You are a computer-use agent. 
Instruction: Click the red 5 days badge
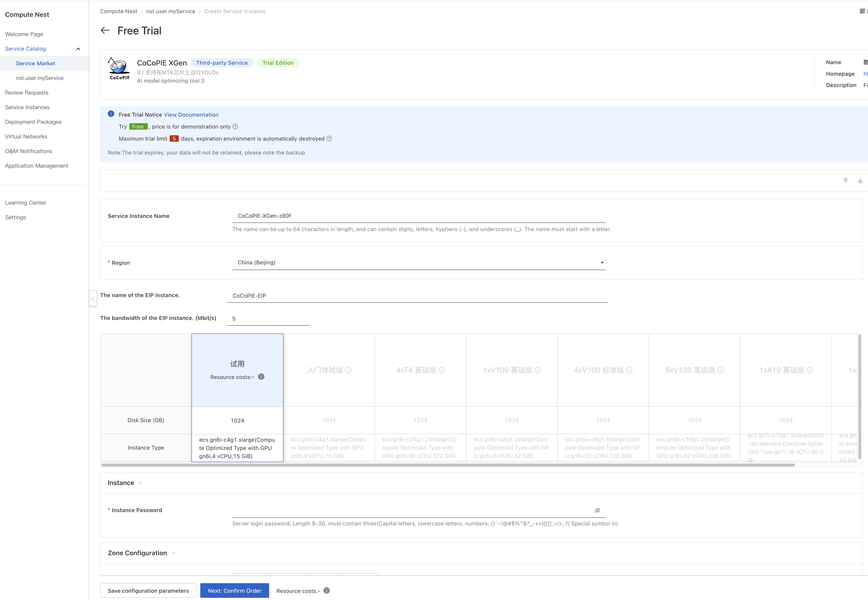(174, 139)
